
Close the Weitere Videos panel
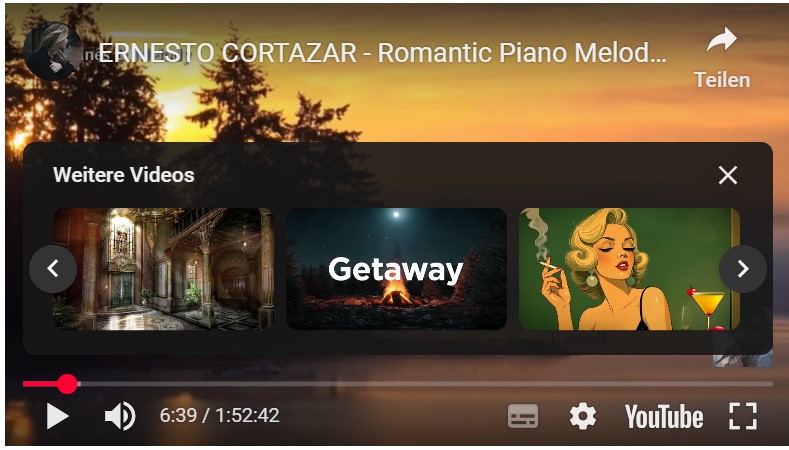(728, 175)
